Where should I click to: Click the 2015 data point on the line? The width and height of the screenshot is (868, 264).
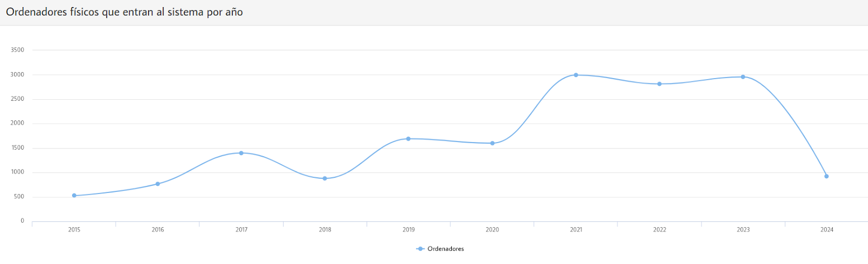pyautogui.click(x=74, y=196)
